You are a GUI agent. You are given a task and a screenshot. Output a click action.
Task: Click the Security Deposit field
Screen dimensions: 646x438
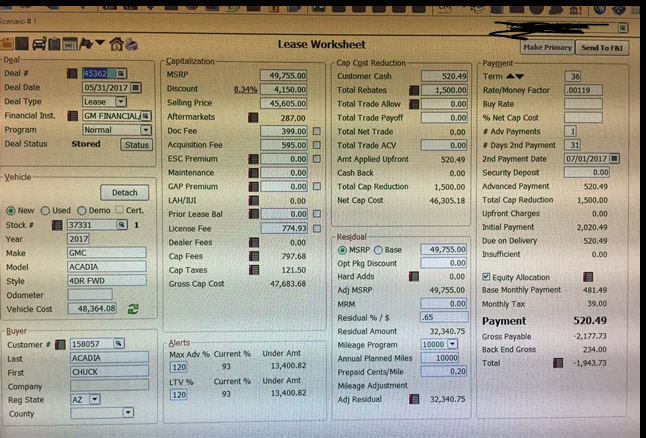(x=587, y=172)
